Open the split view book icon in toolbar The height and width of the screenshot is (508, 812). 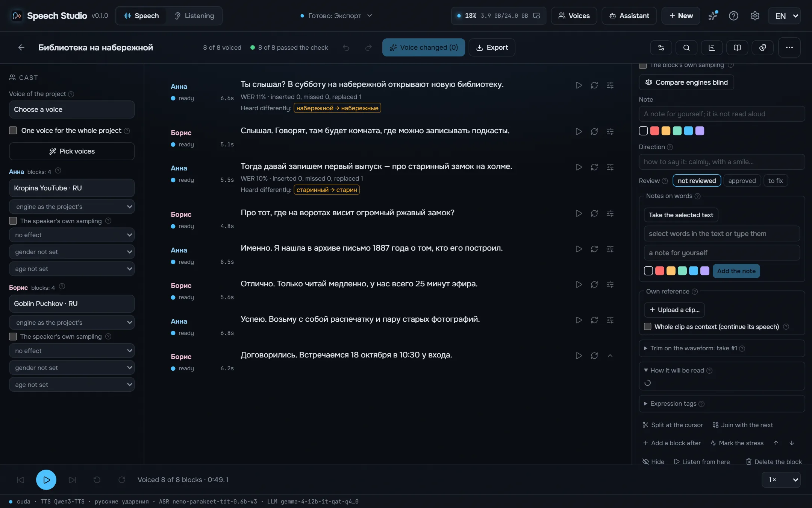click(737, 47)
